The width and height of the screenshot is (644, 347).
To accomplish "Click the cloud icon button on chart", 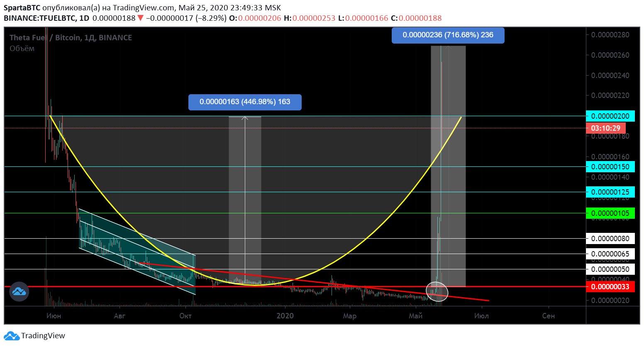I will (19, 291).
